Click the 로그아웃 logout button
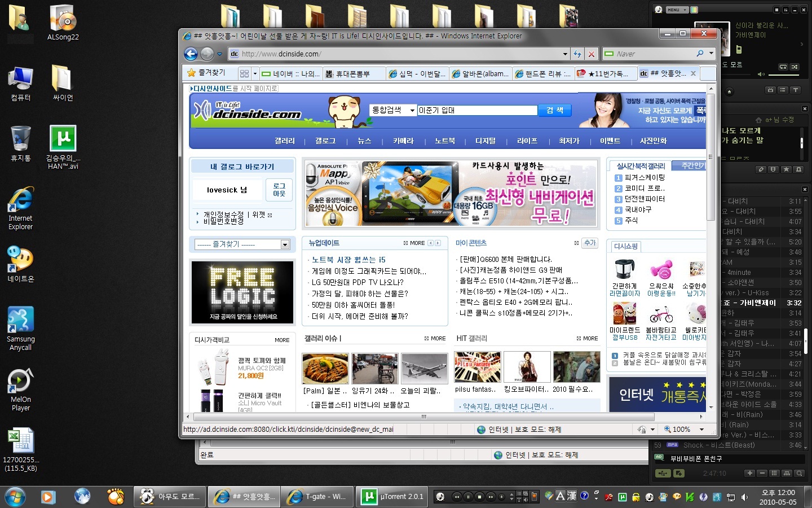This screenshot has width=812, height=508. pyautogui.click(x=279, y=190)
